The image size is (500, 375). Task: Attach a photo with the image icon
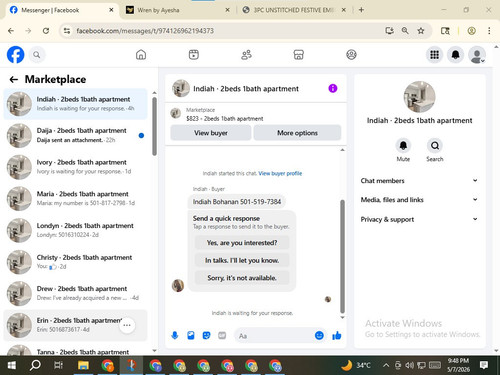191,335
